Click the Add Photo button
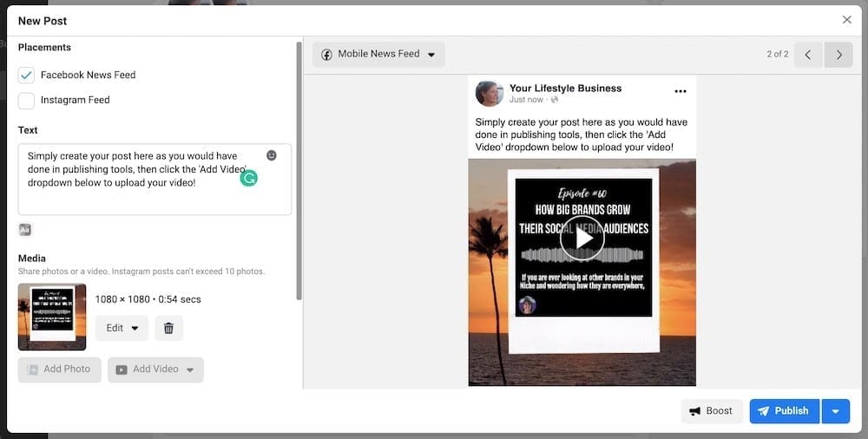This screenshot has width=868, height=439. coord(59,370)
